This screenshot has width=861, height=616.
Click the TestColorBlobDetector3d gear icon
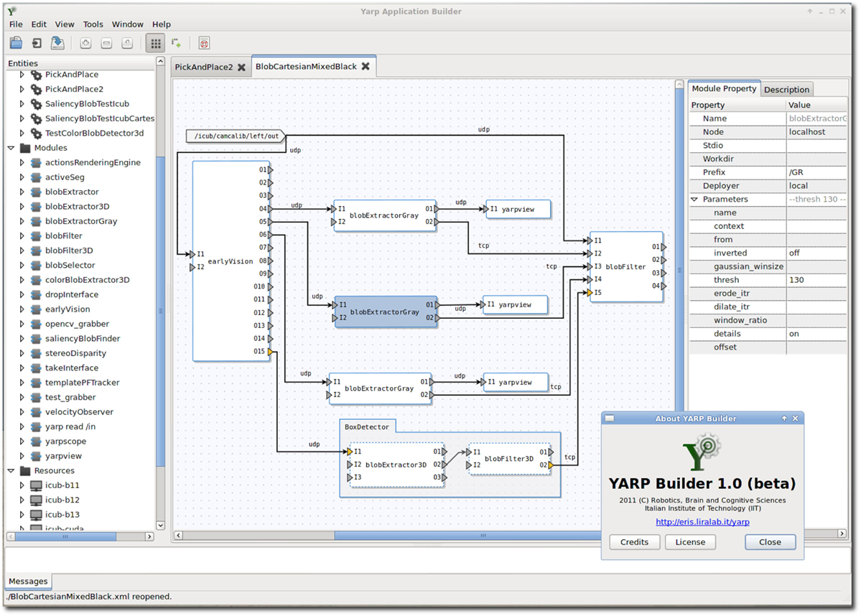[x=36, y=133]
